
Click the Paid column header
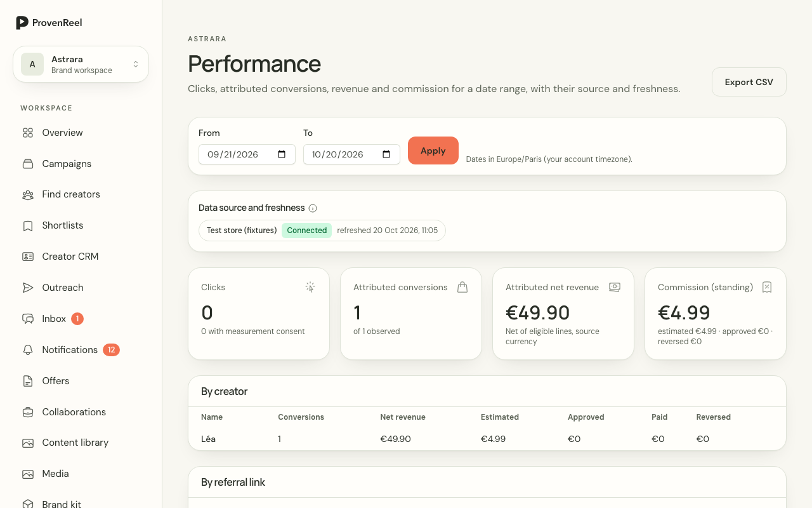coord(660,417)
